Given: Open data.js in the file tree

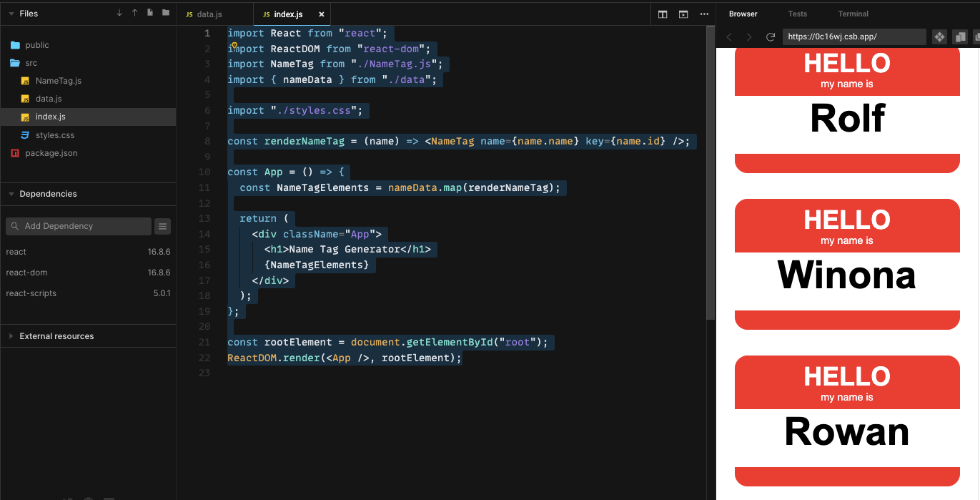Looking at the screenshot, I should click(x=88, y=99).
